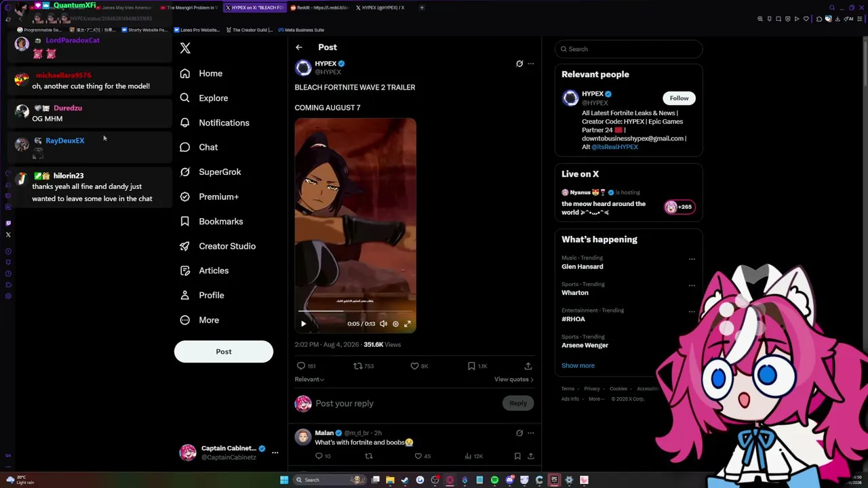Repost Malan's reply
This screenshot has height=488, width=868.
[369, 456]
